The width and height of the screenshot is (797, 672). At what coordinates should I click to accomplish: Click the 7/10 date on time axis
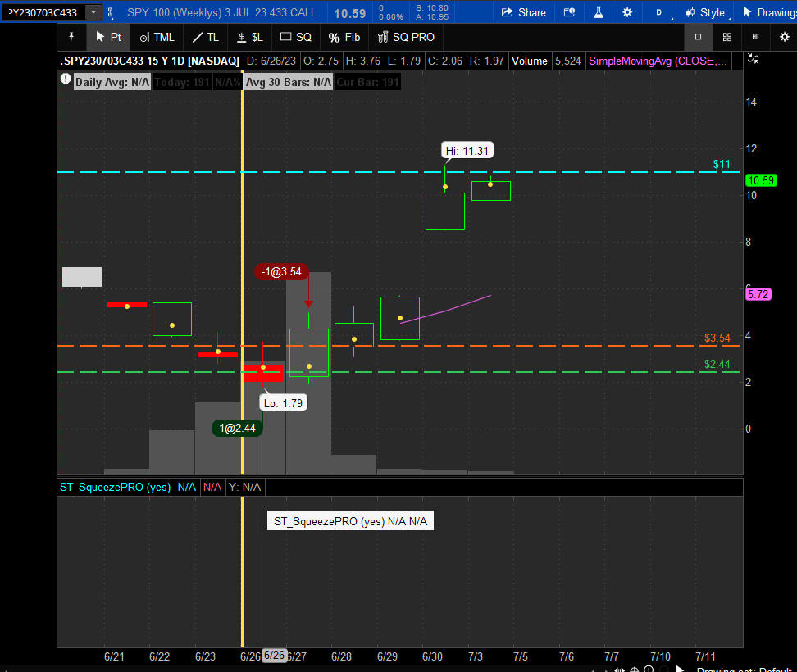(x=660, y=656)
